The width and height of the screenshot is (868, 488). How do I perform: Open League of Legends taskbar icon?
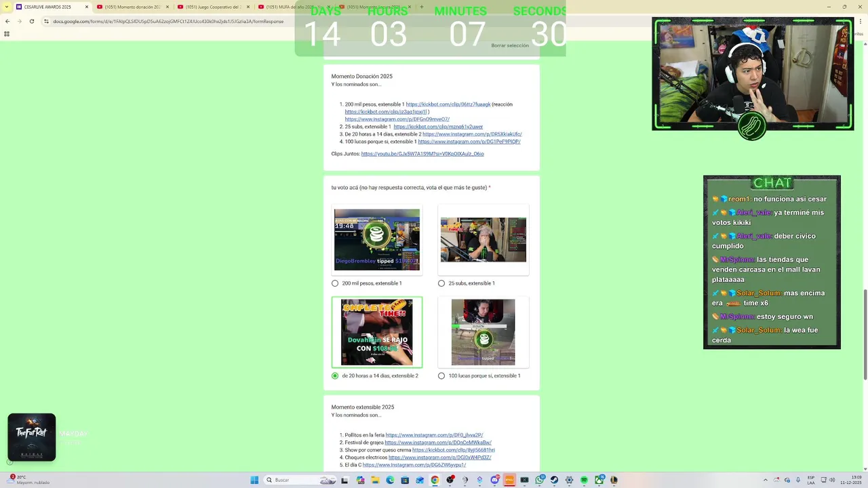click(614, 480)
